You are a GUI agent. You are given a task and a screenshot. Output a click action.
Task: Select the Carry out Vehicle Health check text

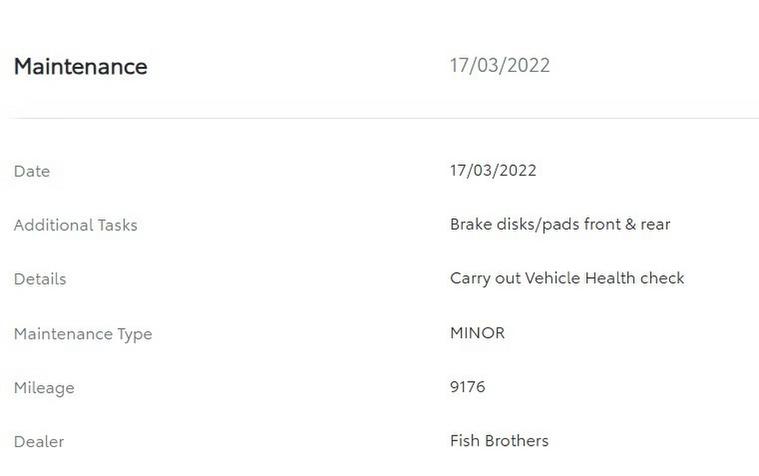[567, 278]
